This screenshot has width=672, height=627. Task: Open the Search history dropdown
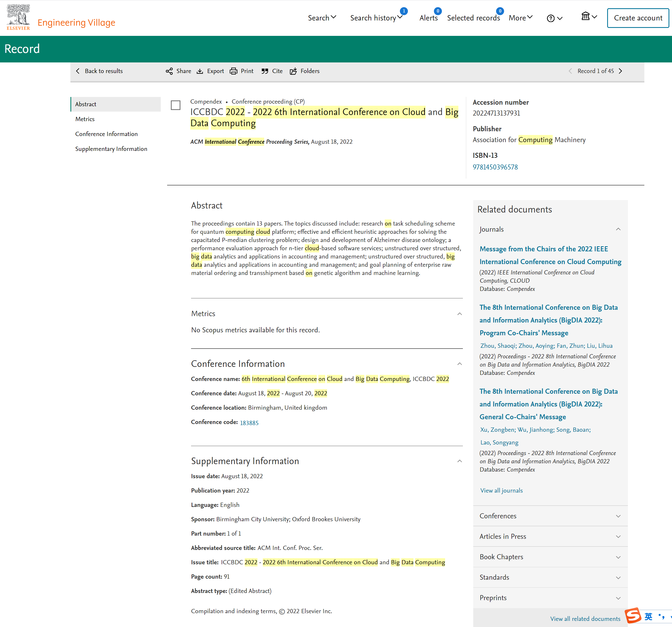(376, 18)
